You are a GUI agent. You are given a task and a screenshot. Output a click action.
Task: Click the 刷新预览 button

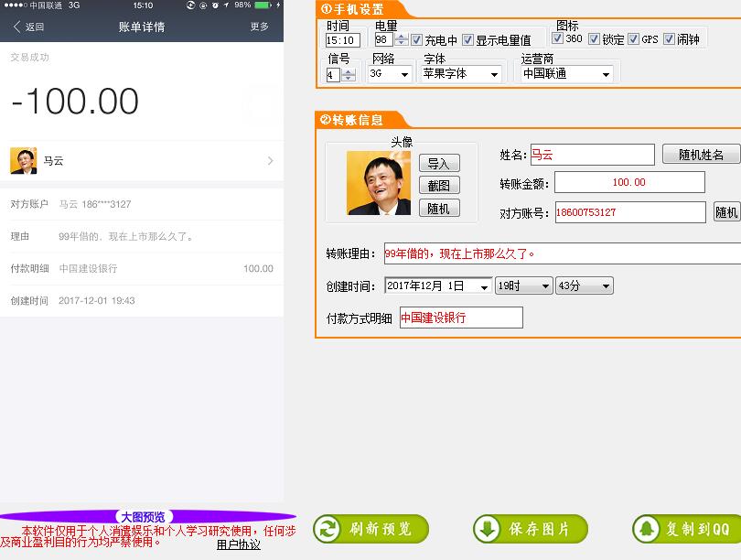(x=371, y=529)
